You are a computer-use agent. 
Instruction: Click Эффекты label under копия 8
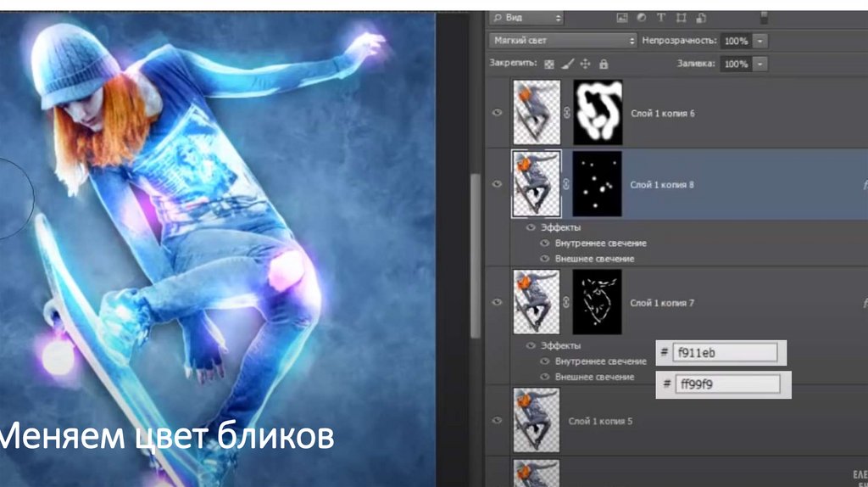pyautogui.click(x=561, y=227)
